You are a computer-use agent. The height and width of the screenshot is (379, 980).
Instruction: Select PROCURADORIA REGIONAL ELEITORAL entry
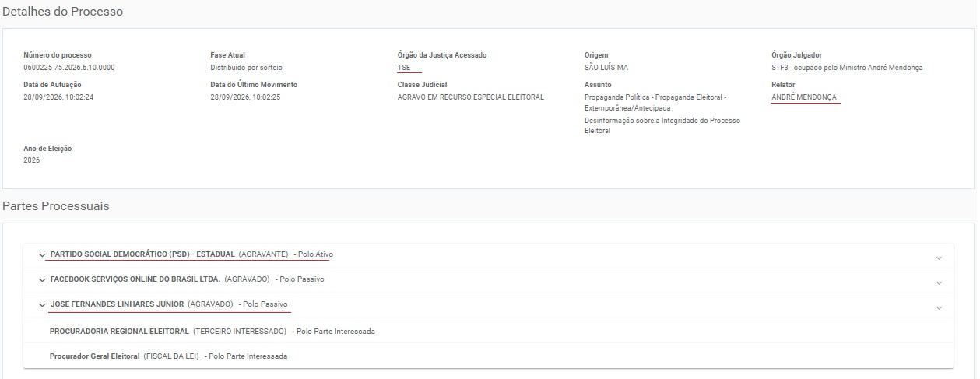point(119,331)
